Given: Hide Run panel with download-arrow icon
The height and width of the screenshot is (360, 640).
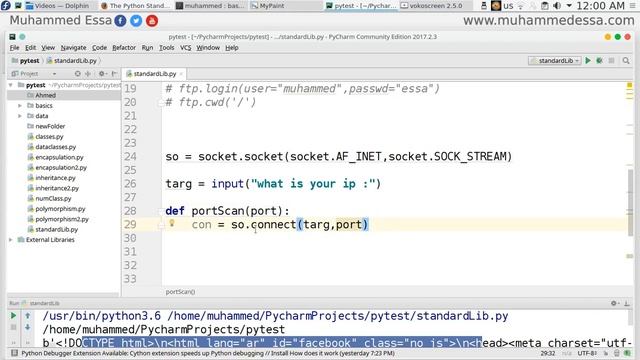Looking at the screenshot, I should [x=627, y=303].
